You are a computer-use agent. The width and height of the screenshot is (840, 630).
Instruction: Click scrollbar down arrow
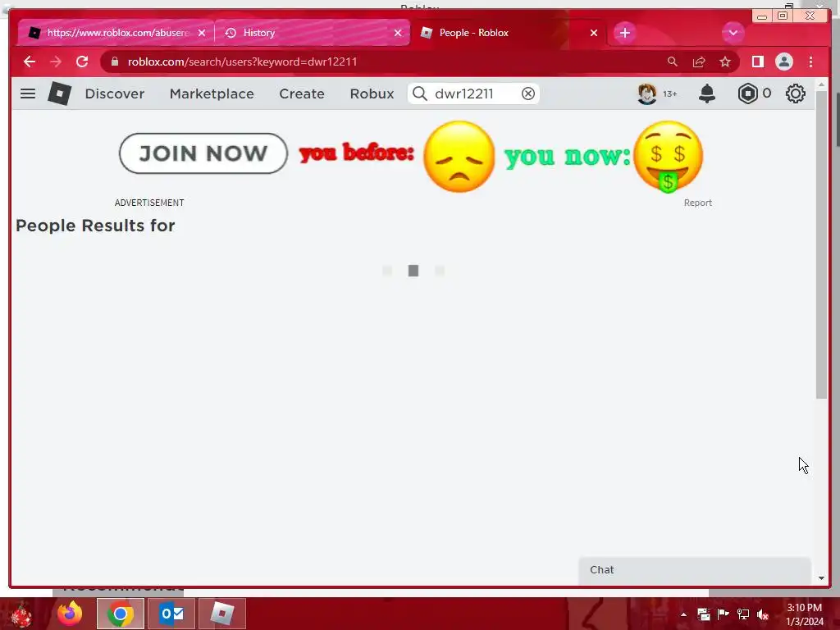pos(821,578)
